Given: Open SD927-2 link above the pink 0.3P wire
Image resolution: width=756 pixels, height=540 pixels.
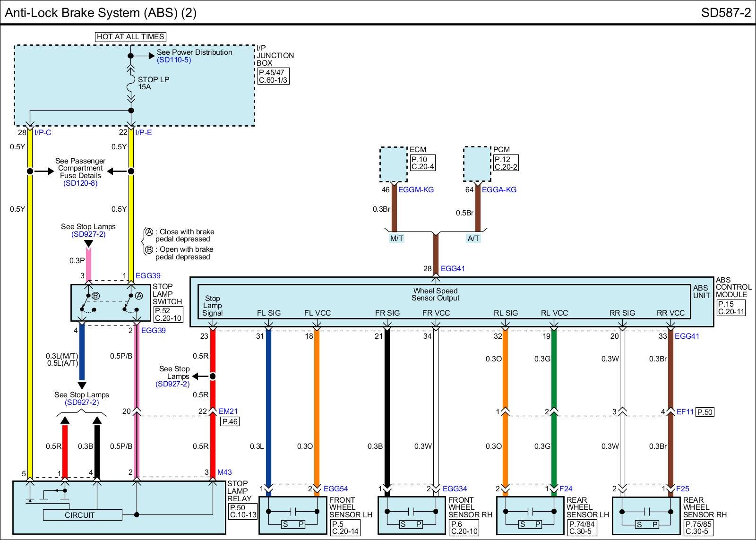Looking at the screenshot, I should pyautogui.click(x=88, y=234).
